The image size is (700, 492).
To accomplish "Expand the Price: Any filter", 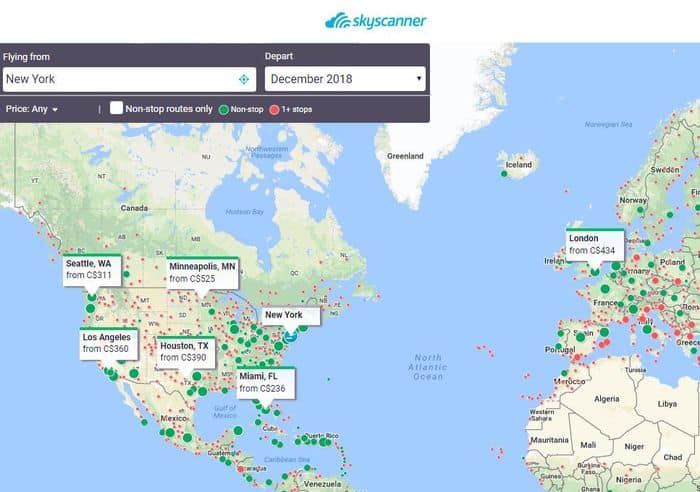I will pyautogui.click(x=33, y=108).
